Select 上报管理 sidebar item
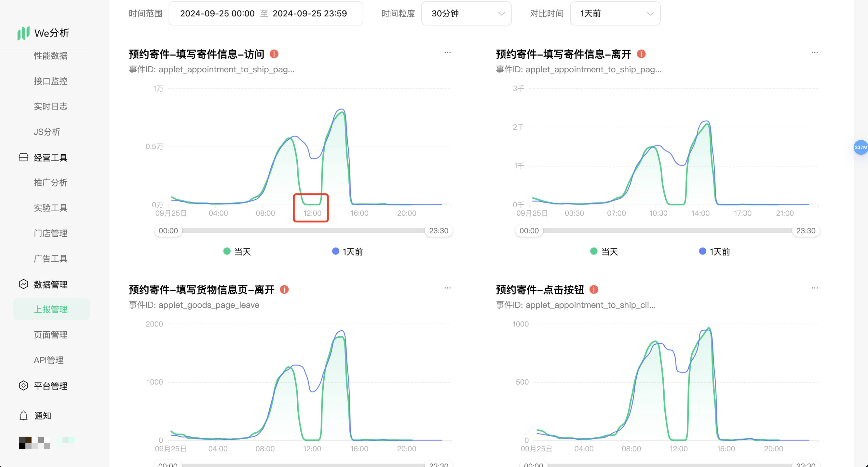868x467 pixels. click(51, 309)
